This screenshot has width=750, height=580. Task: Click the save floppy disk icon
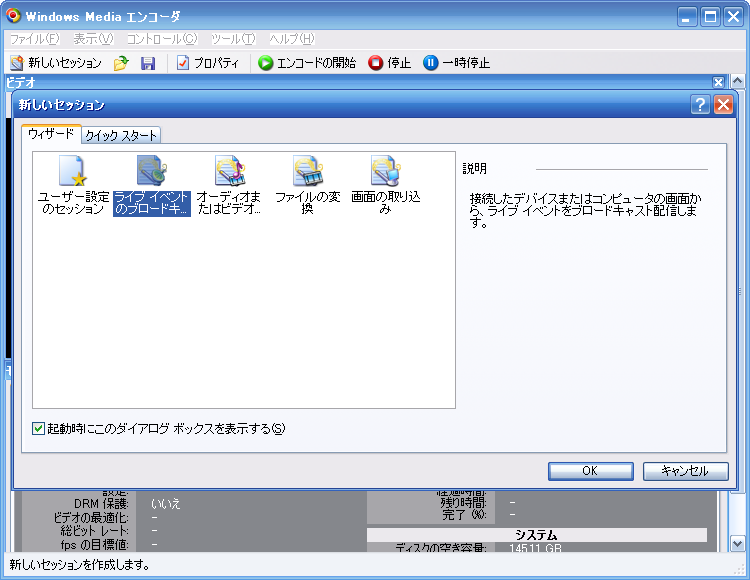pyautogui.click(x=148, y=63)
